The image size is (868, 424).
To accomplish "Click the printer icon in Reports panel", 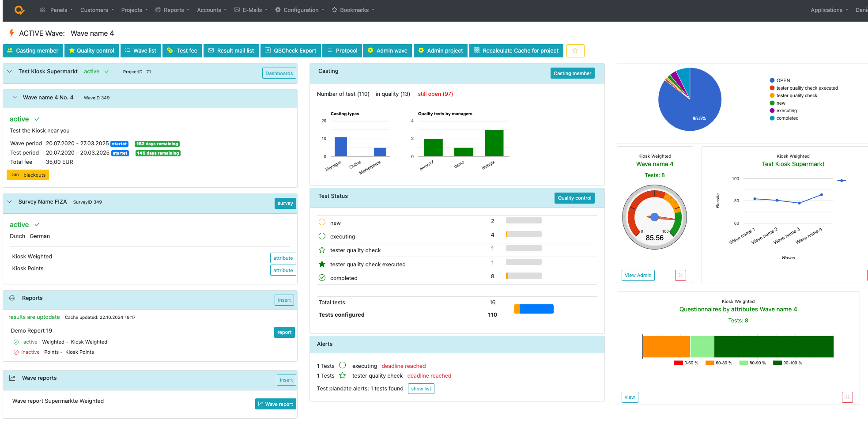I will (x=12, y=298).
